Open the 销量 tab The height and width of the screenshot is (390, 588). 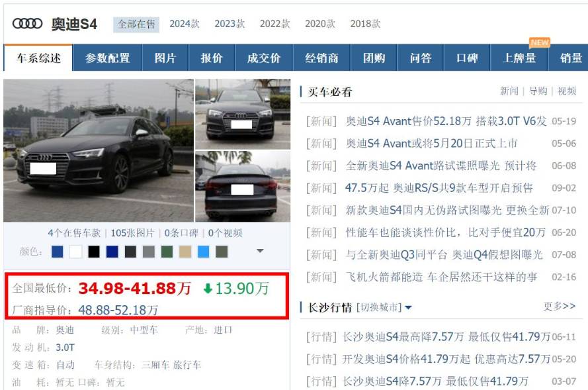tap(568, 58)
